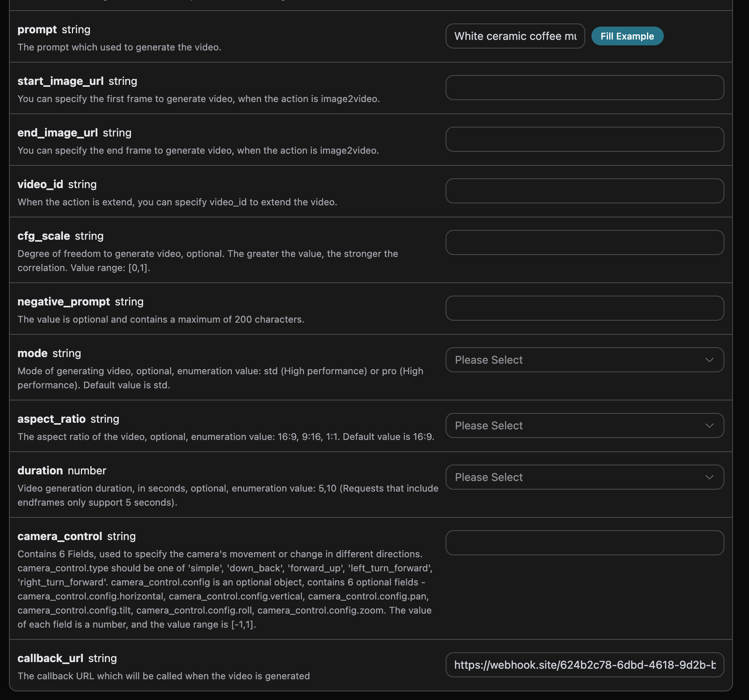749x700 pixels.
Task: Click the bold 'camera_control' parameter name
Action: [x=60, y=536]
